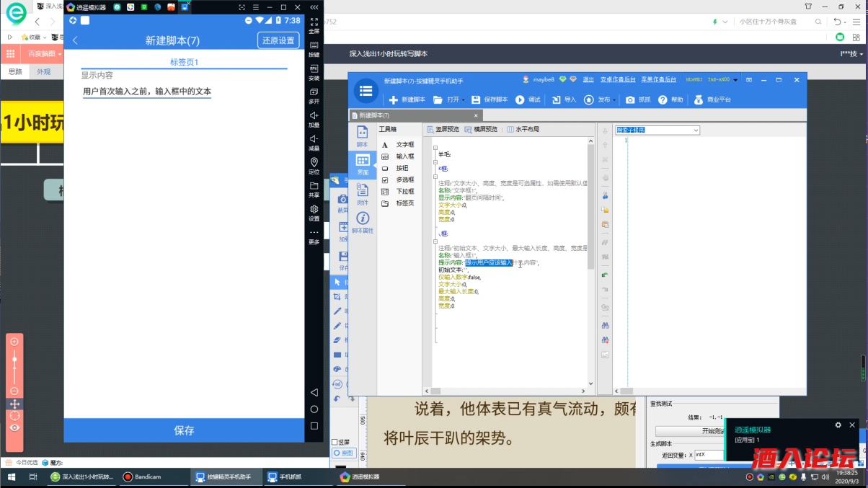Click the 定位 location icon in emulator sidebar
868x488 pixels.
click(x=314, y=166)
